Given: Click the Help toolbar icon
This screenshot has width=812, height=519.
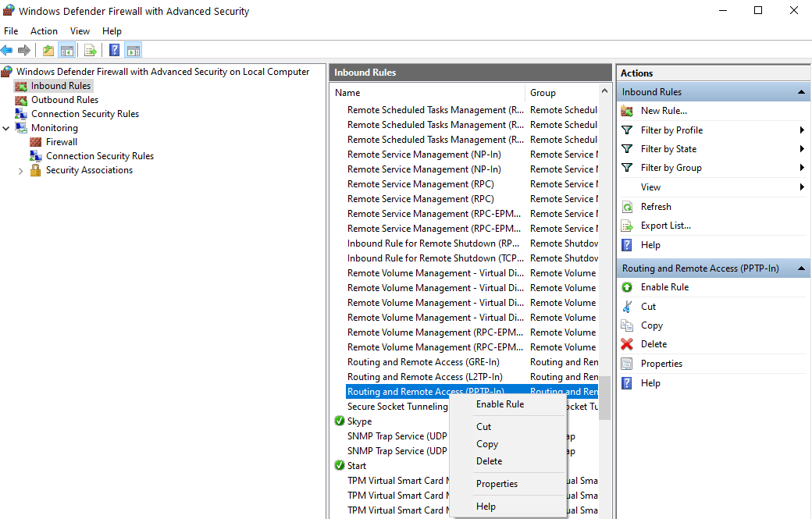Looking at the screenshot, I should click(114, 49).
